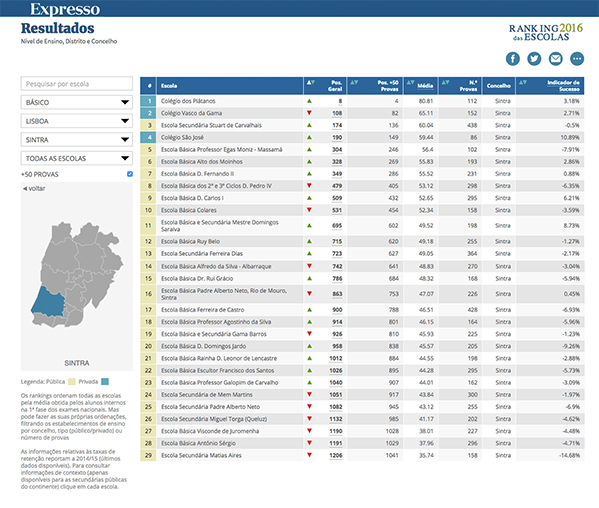Click Escola Básica Rainha D. Leonor de Lencastre
This screenshot has height=508, width=599.
[219, 358]
